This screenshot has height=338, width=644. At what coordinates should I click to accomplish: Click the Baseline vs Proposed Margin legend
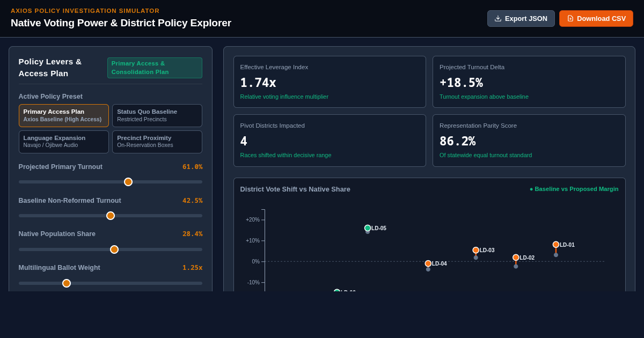pos(574,189)
